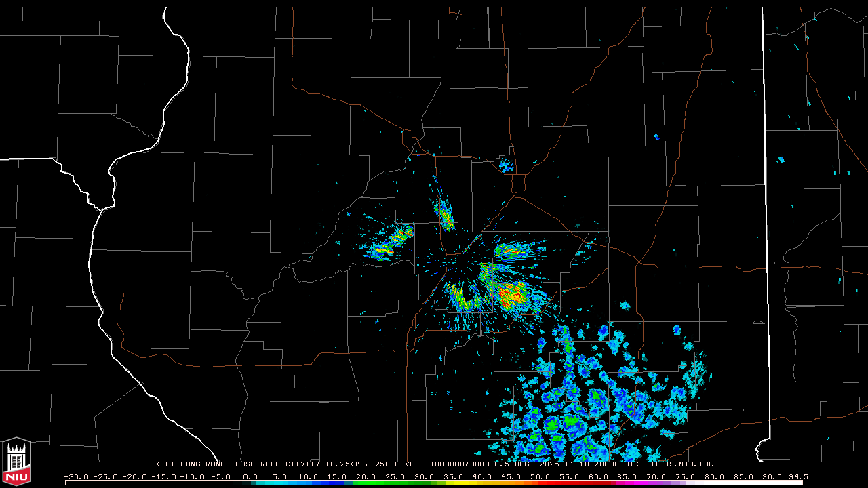This screenshot has width=868, height=488.
Task: Click the small isolated echo northeast of radar
Action: 506,165
